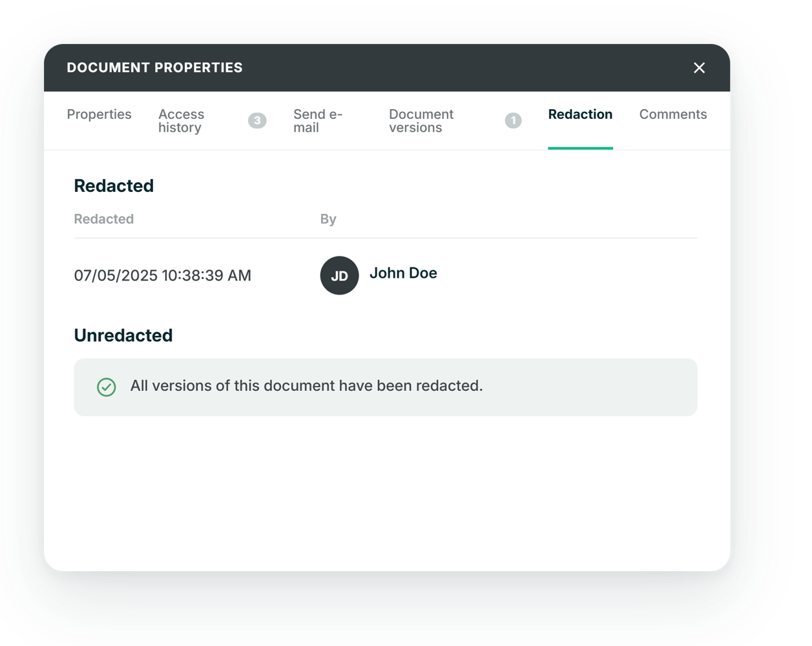The image size is (812, 646).
Task: Select the Redaction tab
Action: pos(580,114)
